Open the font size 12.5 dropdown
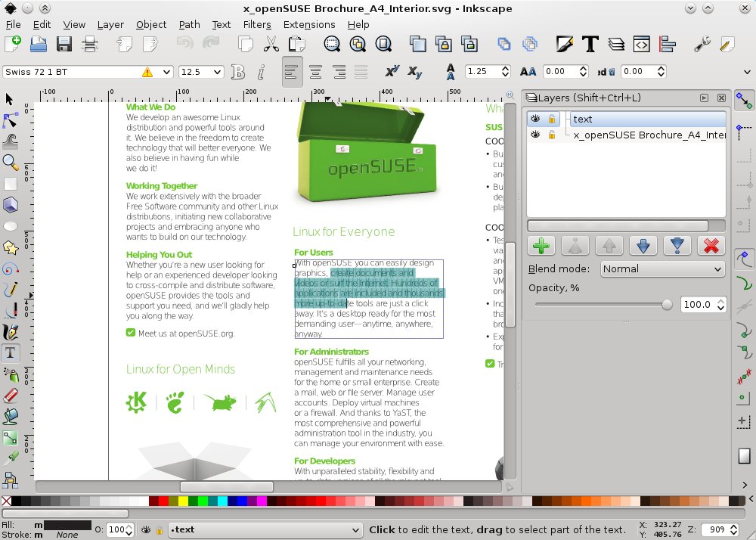 (x=218, y=72)
